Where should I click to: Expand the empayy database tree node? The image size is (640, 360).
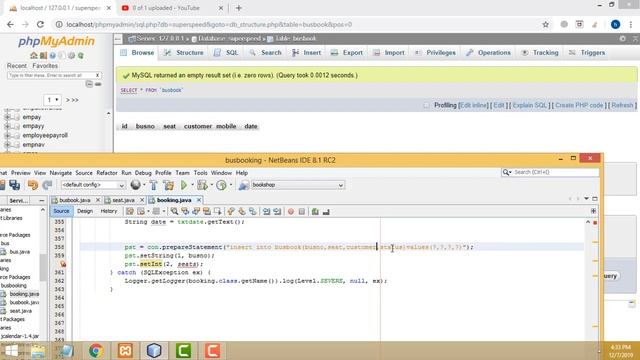7,126
